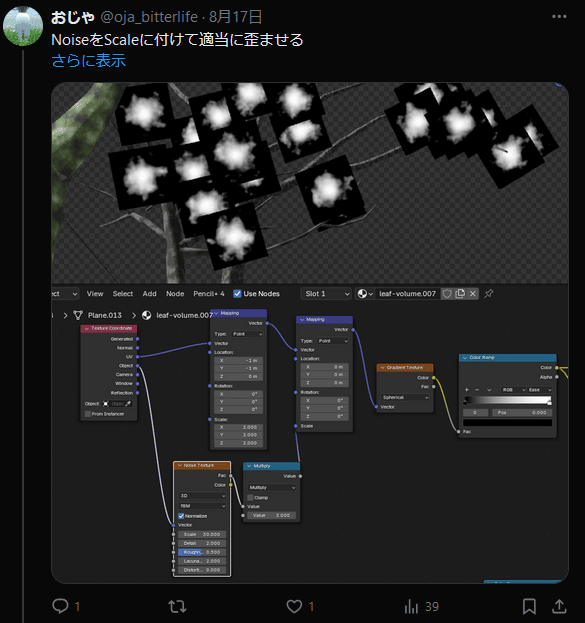This screenshot has height=623, width=585.
Task: Click the retweet icon
Action: (177, 606)
